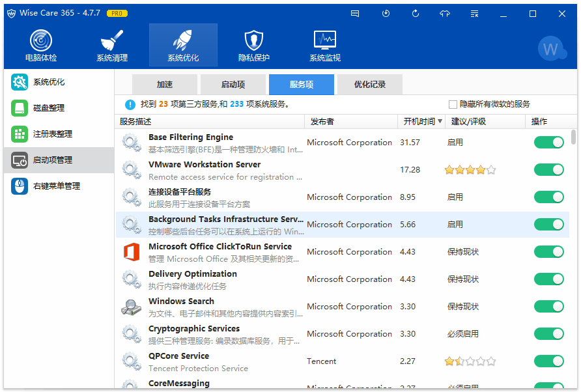This screenshot has height=392, width=581.
Task: Select the CoreMessaging service name
Action: pyautogui.click(x=179, y=384)
